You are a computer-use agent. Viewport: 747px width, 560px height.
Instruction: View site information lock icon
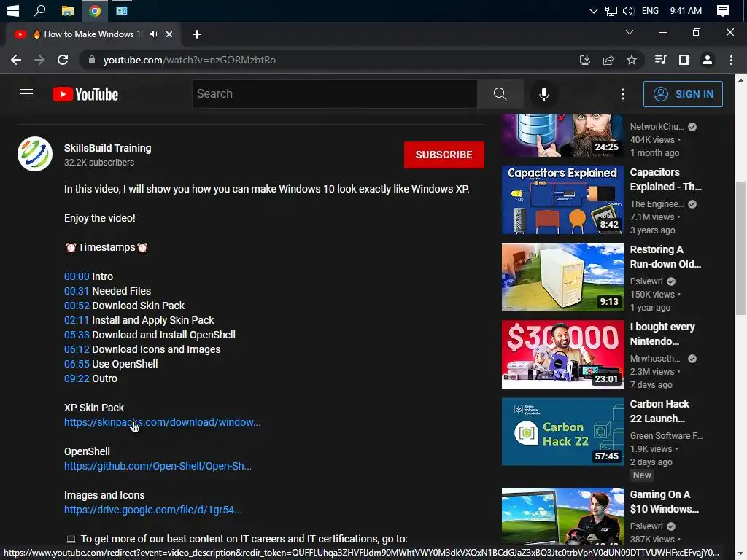click(x=92, y=60)
